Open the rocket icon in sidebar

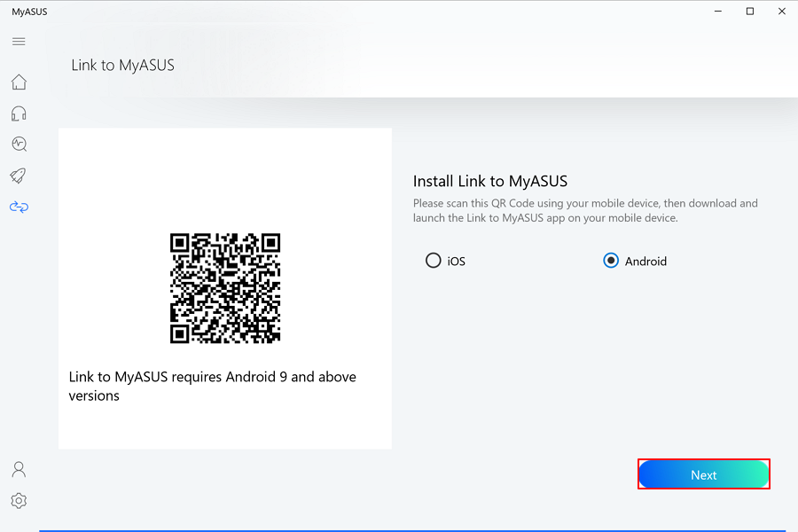[19, 176]
